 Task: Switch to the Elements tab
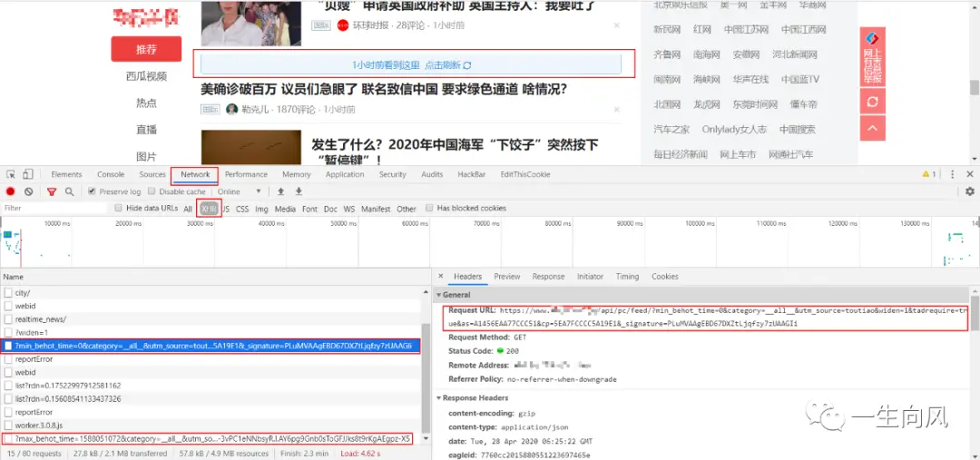pos(67,174)
